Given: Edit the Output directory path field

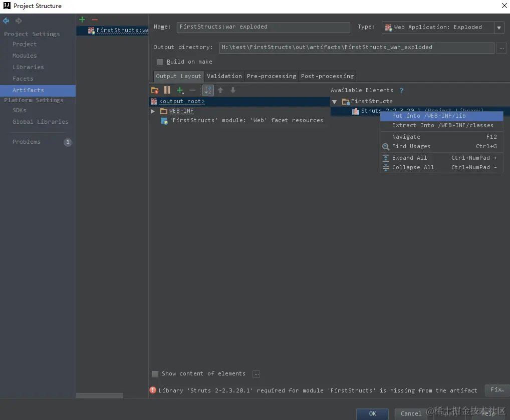Looking at the screenshot, I should click(x=356, y=48).
